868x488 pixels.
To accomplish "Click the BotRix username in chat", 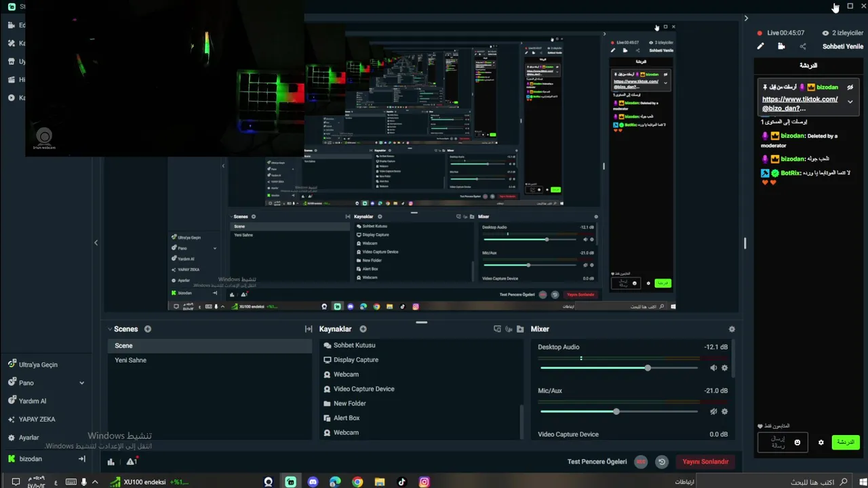I will (x=790, y=173).
